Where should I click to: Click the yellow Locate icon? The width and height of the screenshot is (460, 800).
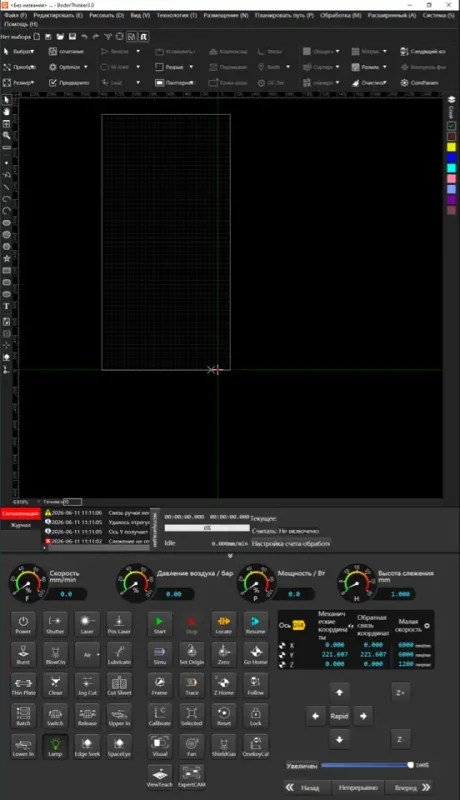pyautogui.click(x=223, y=624)
